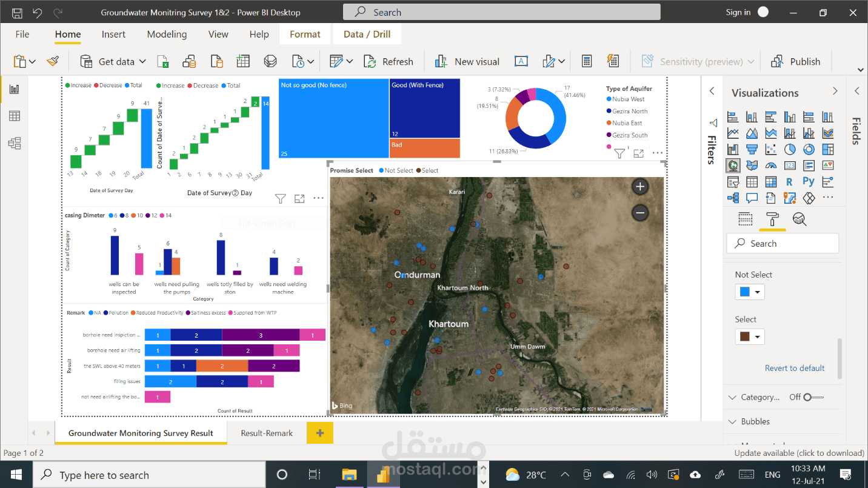Select the Pie chart visualization
Screen dimensions: 868x488
[x=790, y=149]
